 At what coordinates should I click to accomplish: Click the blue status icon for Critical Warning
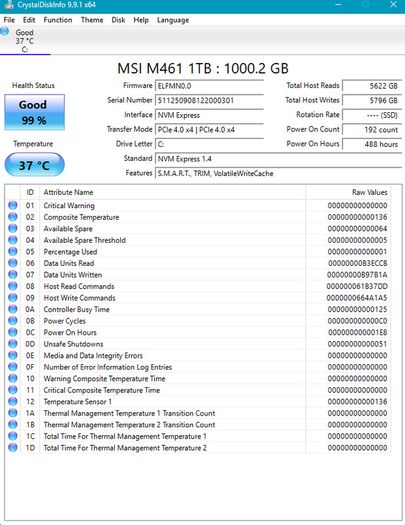click(x=13, y=205)
